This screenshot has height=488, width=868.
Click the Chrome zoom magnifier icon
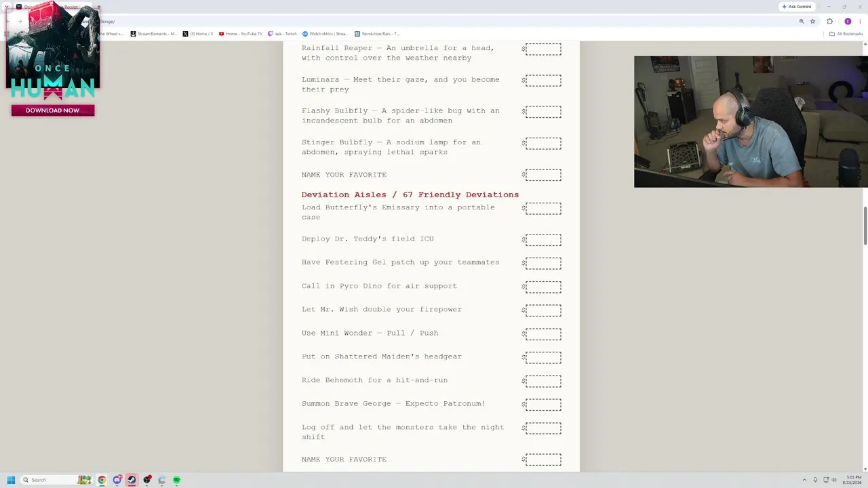(x=801, y=21)
